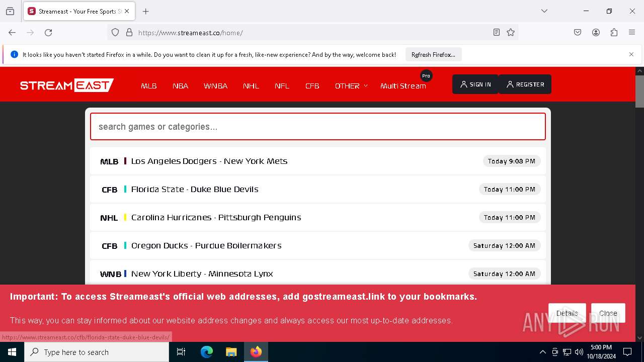Open tracking protection shield icon
The width and height of the screenshot is (644, 362).
tap(115, 33)
